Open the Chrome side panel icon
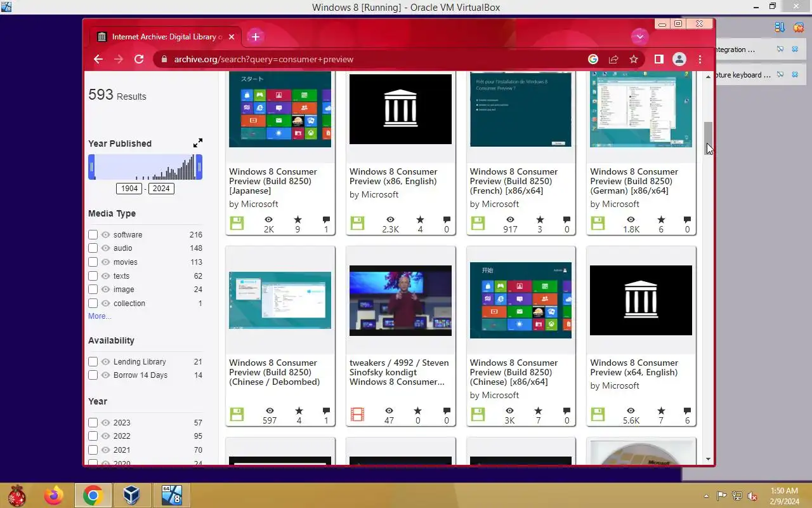The height and width of the screenshot is (508, 812). point(659,59)
